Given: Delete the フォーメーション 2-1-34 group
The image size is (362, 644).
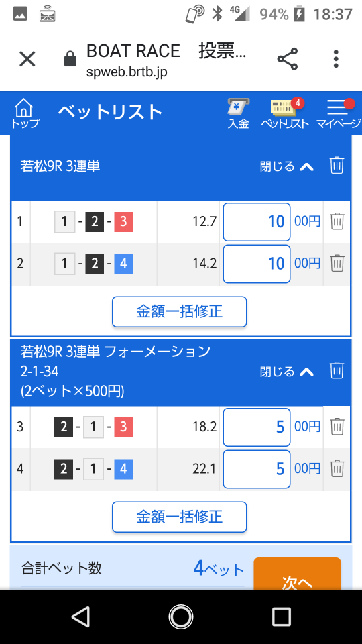Looking at the screenshot, I should point(337,370).
